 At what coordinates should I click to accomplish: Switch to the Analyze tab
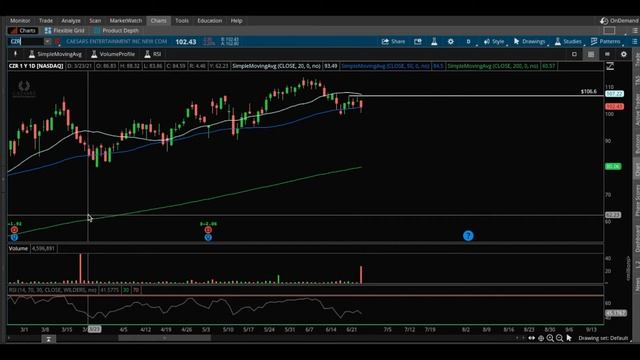(x=71, y=20)
